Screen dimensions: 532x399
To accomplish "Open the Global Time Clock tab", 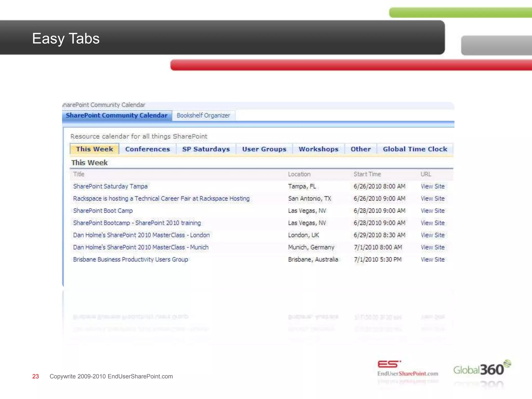I will (415, 149).
